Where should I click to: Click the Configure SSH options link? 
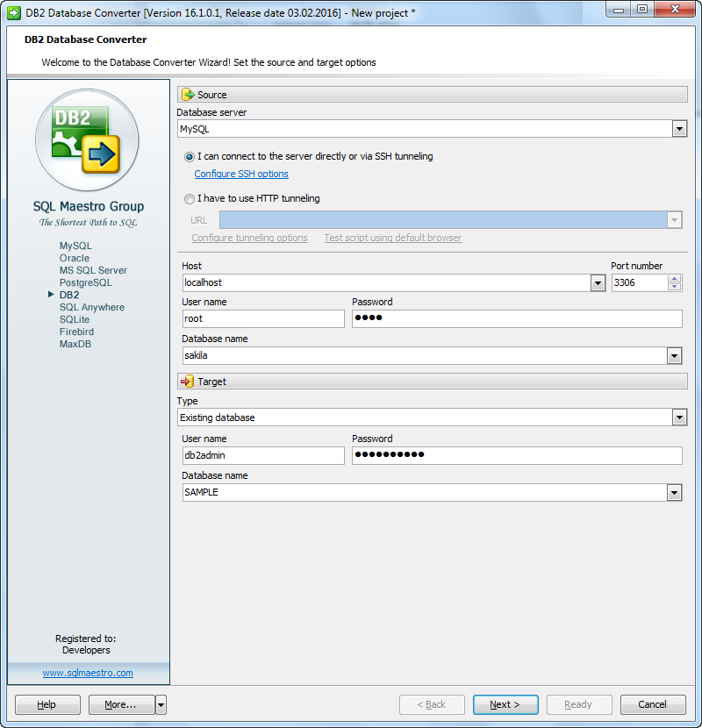(x=240, y=174)
